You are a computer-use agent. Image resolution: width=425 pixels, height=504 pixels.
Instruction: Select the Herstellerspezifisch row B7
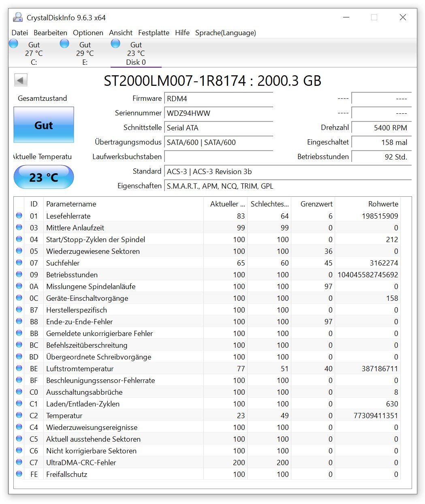[x=207, y=310]
